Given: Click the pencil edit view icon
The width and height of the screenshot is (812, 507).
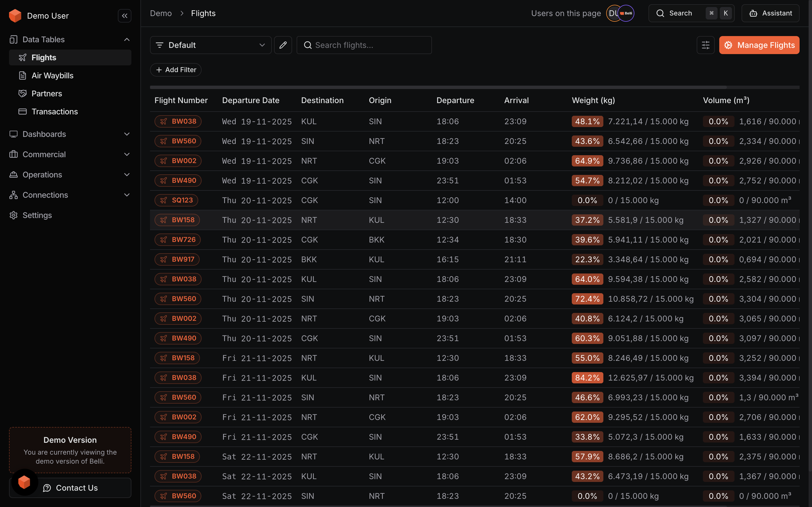Looking at the screenshot, I should tap(283, 45).
